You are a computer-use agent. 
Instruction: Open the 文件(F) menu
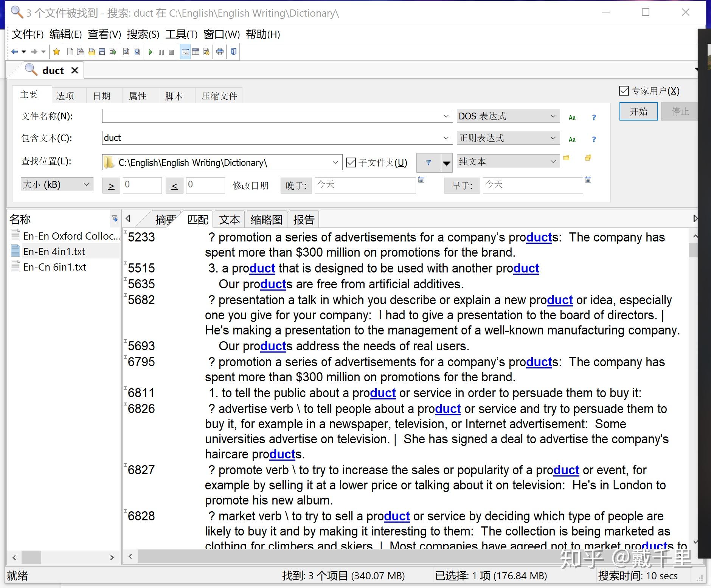[x=28, y=34]
